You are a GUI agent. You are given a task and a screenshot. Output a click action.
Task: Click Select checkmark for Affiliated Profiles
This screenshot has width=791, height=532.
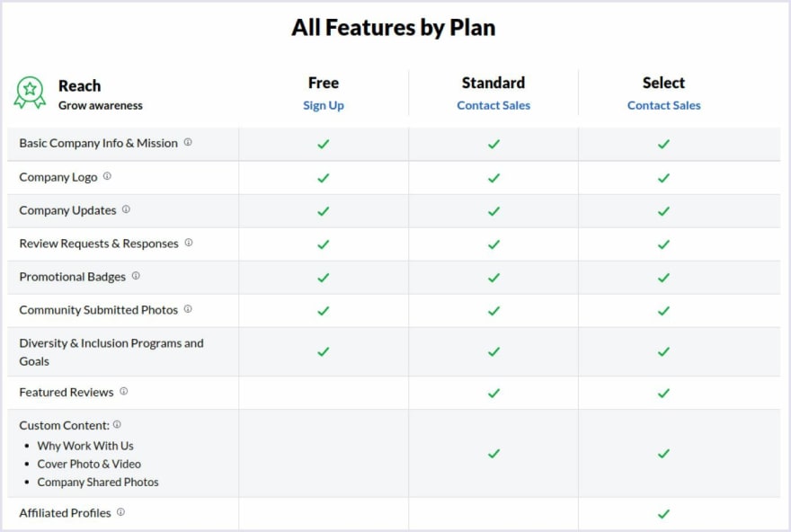pyautogui.click(x=664, y=514)
